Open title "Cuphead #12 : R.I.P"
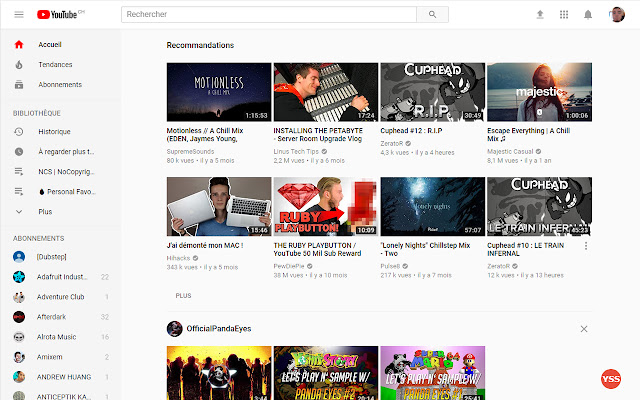Viewport: 640px width, 400px height. pyautogui.click(x=411, y=131)
